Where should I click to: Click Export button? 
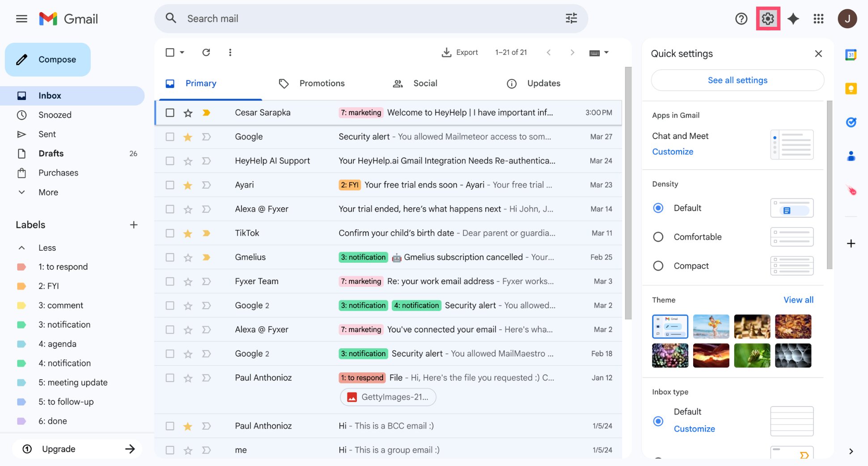(460, 52)
